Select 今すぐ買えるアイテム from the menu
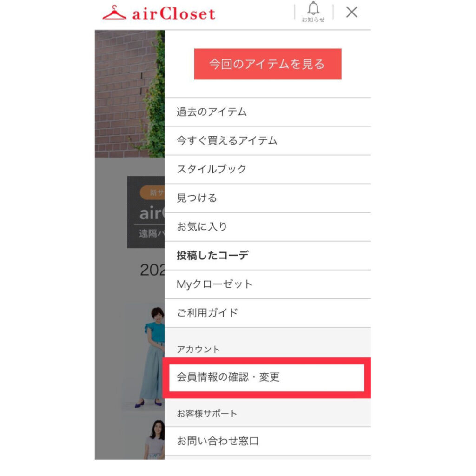 [x=267, y=141]
